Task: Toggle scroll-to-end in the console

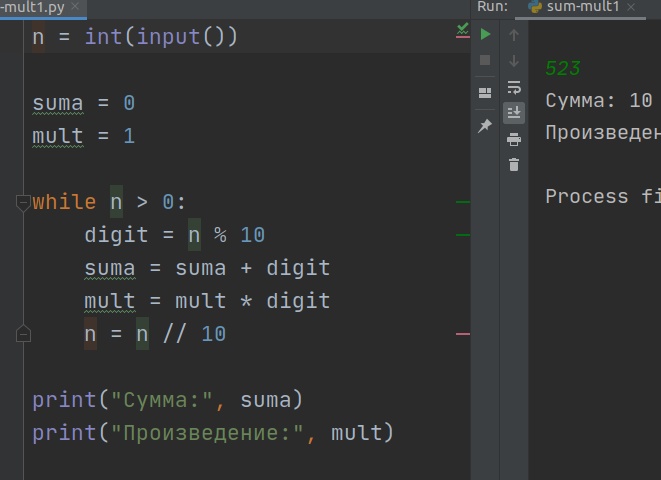Action: pyautogui.click(x=514, y=113)
